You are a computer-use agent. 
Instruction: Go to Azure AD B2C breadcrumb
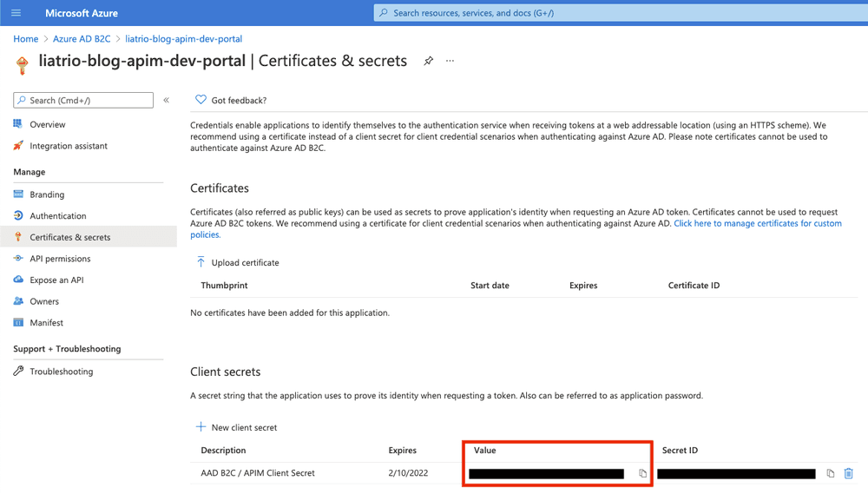[x=82, y=39]
